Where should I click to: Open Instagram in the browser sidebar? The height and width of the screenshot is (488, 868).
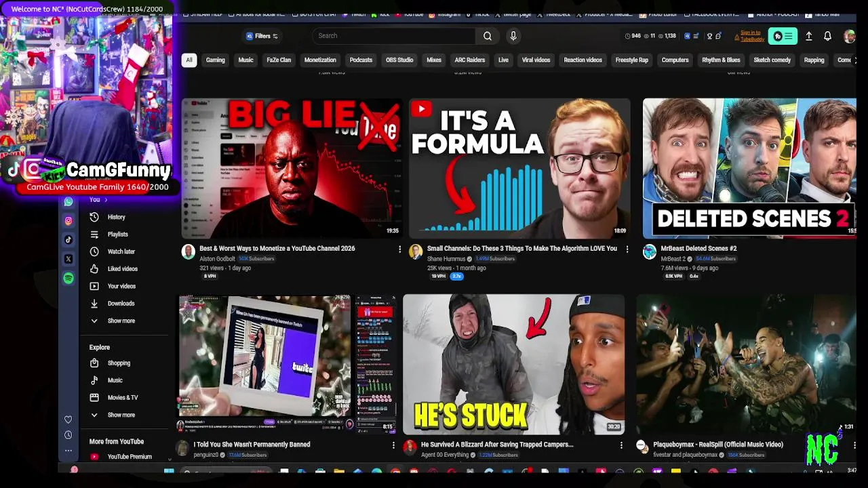tap(68, 221)
